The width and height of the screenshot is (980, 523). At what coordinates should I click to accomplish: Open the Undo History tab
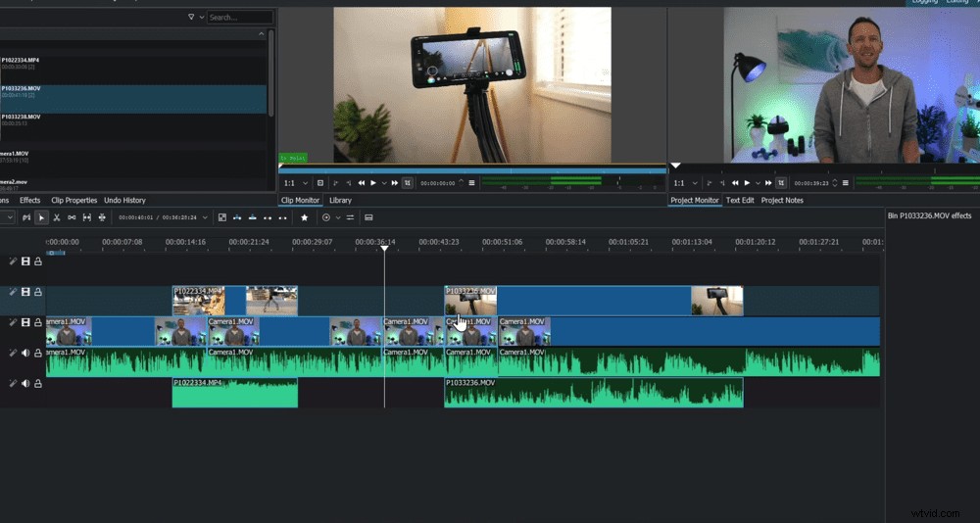click(124, 201)
